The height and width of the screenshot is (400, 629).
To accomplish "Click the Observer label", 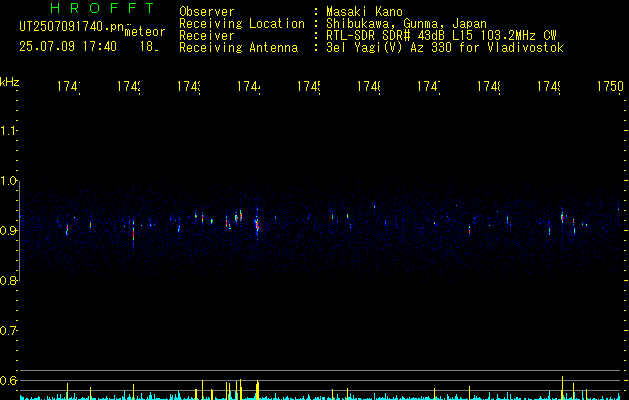I will click(x=207, y=12).
